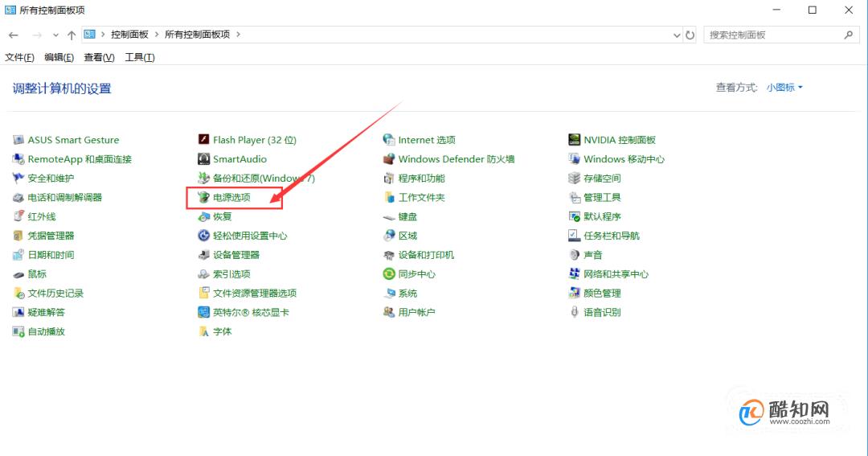This screenshot has height=456, width=868.
Task: Click the 疑难解答 icon
Action: [x=18, y=312]
